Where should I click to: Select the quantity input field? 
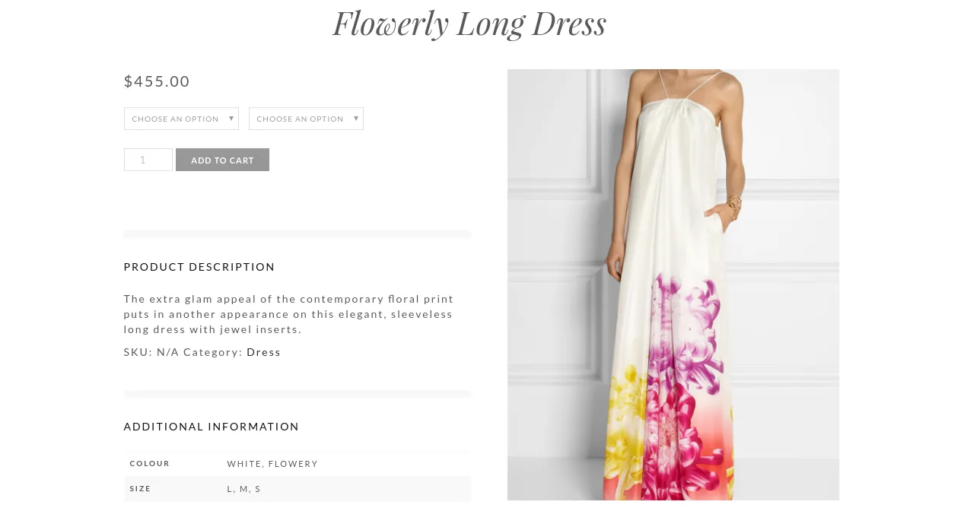[x=148, y=160]
